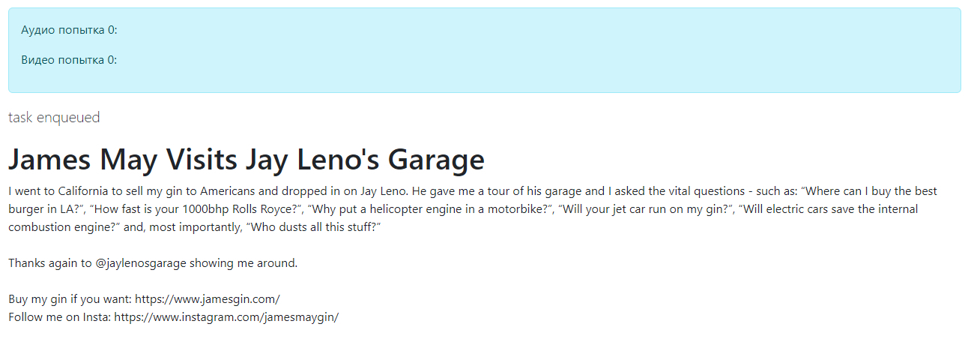Click the "Follow me on Insta:" text
Viewport: 980px width, 348px height.
tap(59, 316)
